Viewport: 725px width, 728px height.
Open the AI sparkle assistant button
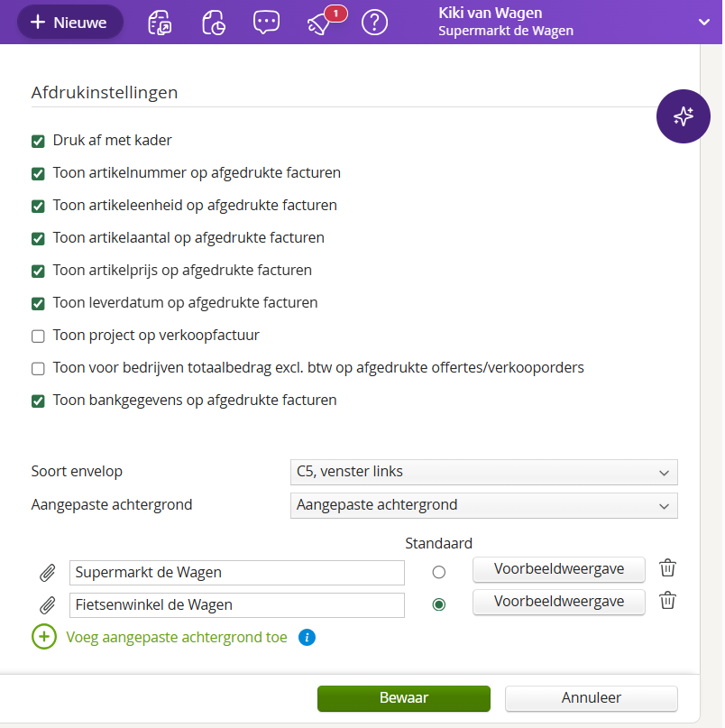(683, 116)
